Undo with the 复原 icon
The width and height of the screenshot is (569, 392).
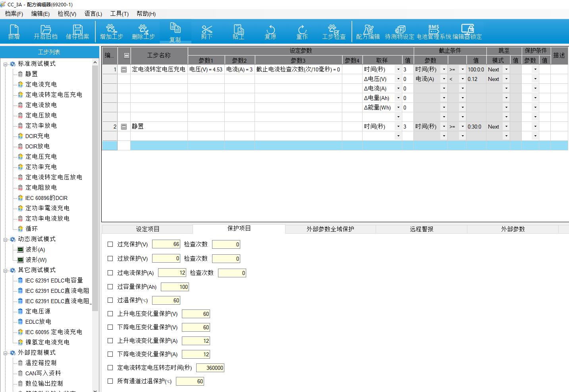point(270,30)
